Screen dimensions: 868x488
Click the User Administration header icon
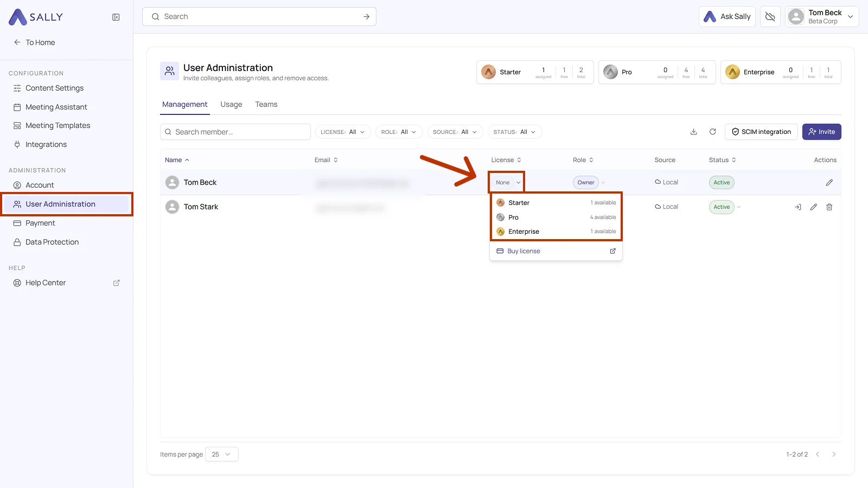(x=169, y=71)
